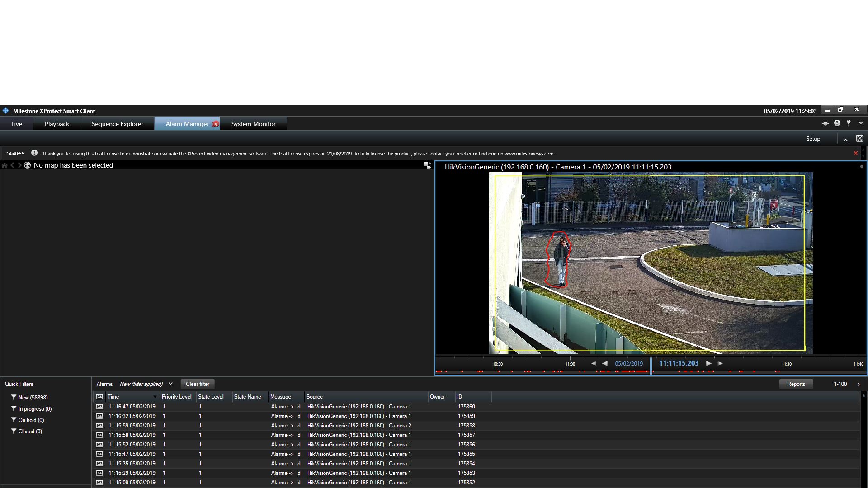
Task: Click image icon for alarm 175853
Action: [x=99, y=473]
